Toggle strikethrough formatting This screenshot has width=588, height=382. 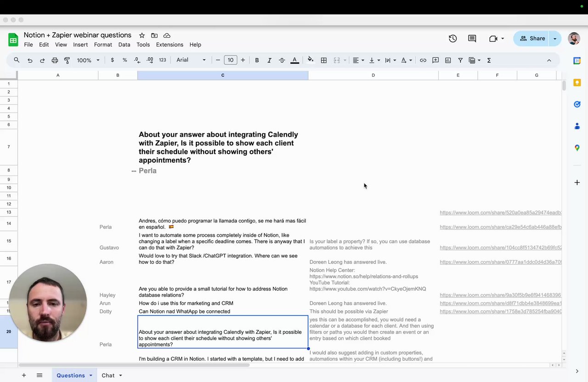coord(282,60)
